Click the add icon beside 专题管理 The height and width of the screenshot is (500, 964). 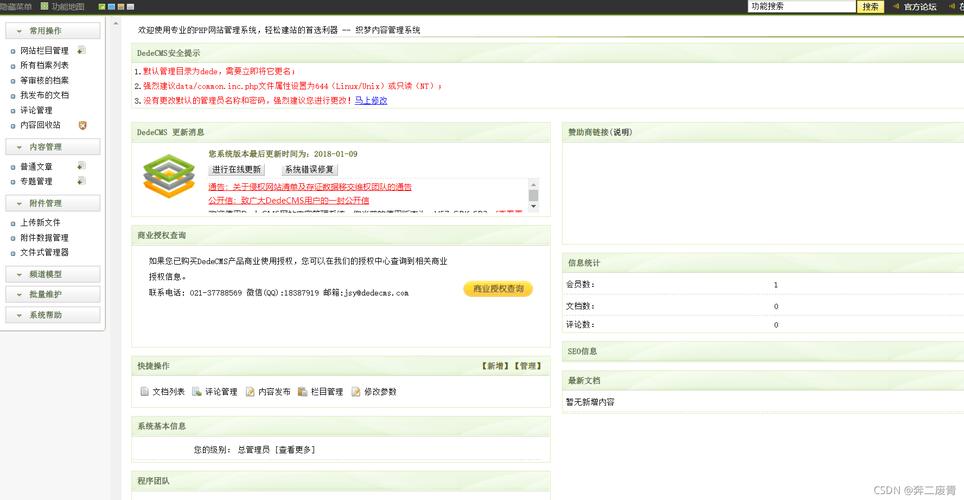81,181
